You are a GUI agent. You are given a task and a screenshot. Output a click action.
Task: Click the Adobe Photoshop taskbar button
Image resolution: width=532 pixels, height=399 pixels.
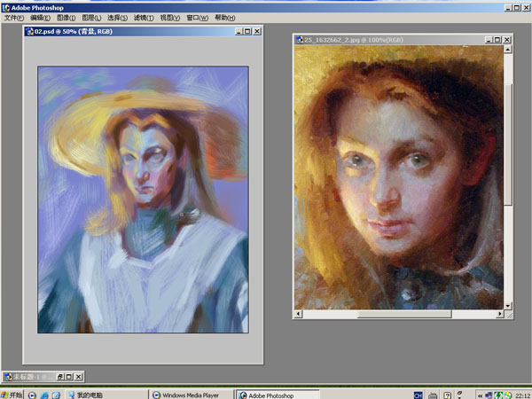click(x=278, y=395)
